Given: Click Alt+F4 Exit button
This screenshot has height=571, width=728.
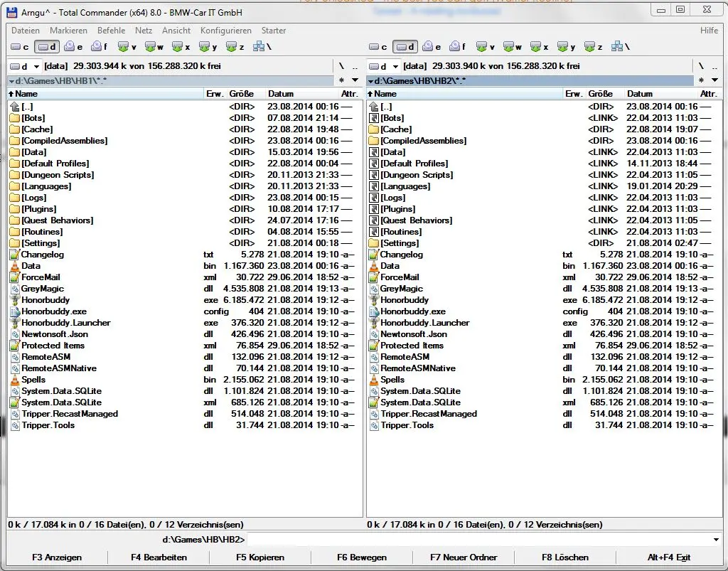Looking at the screenshot, I should pos(668,557).
